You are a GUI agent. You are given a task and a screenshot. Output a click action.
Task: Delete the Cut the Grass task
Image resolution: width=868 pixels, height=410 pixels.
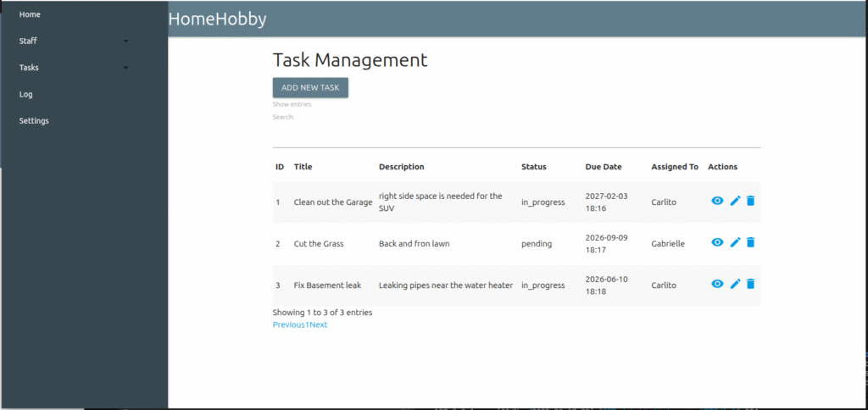click(750, 242)
